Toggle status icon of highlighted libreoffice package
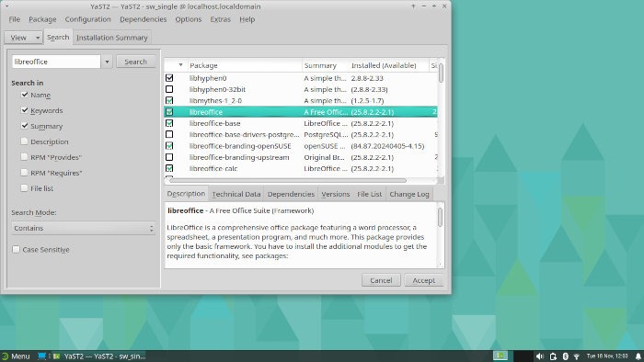 click(x=169, y=111)
